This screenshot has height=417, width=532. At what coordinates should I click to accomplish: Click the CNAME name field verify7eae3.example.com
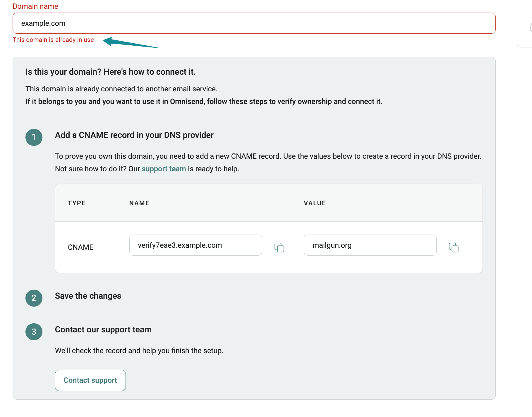[195, 245]
